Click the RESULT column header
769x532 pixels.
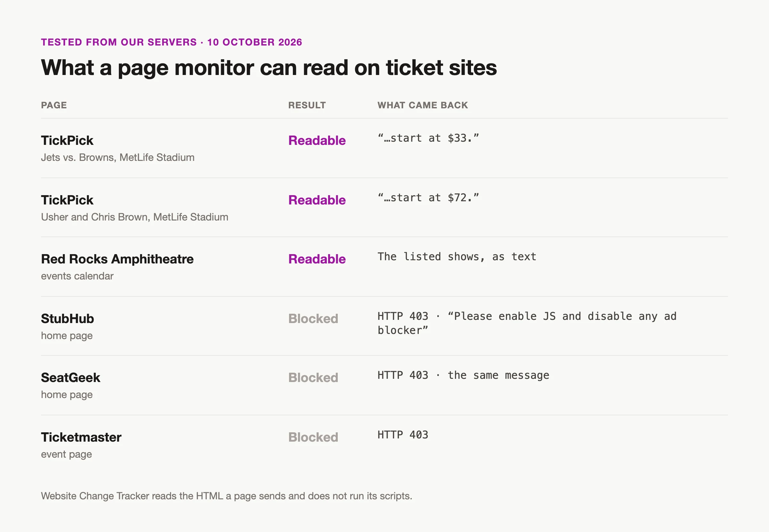tap(307, 105)
